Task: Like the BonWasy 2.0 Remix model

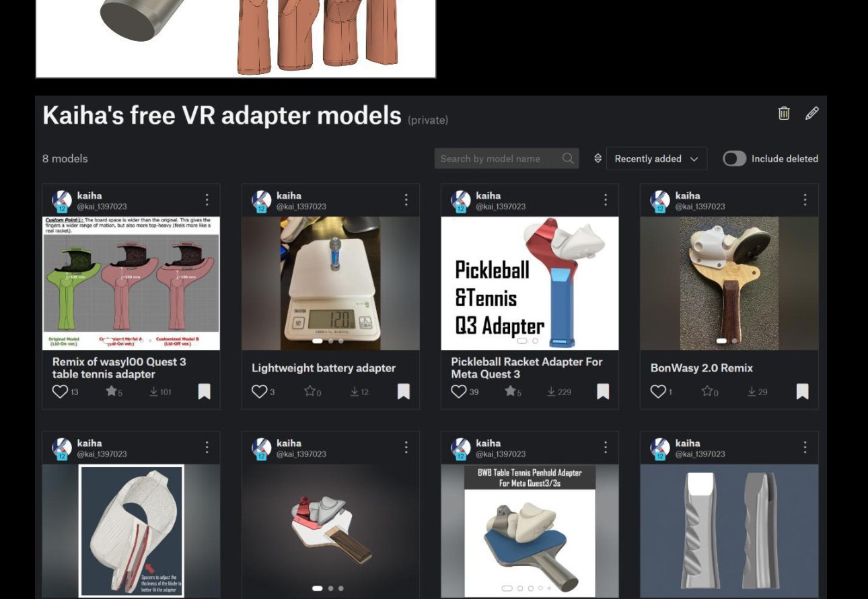Action: click(658, 392)
